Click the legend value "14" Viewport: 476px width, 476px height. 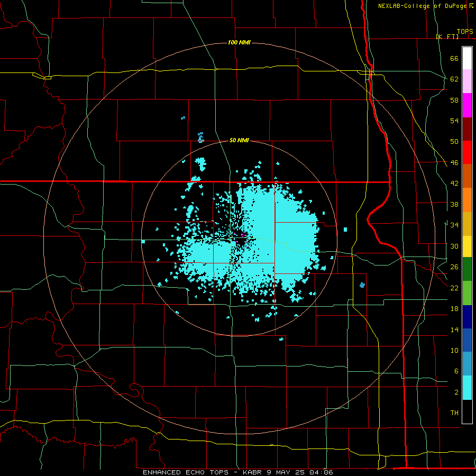pos(454,329)
